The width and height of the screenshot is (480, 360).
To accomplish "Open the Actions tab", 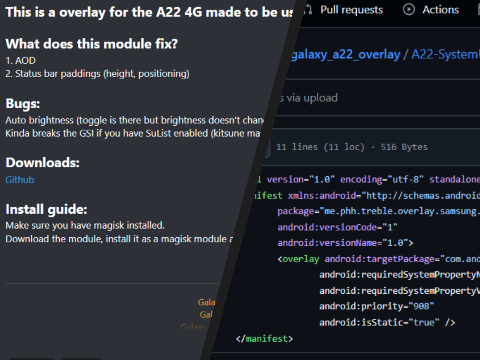I will (x=441, y=10).
